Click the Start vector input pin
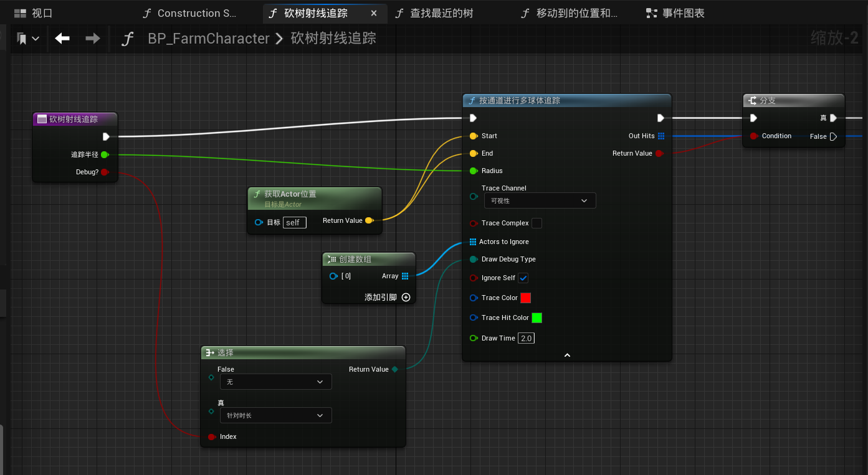868x475 pixels. click(474, 136)
